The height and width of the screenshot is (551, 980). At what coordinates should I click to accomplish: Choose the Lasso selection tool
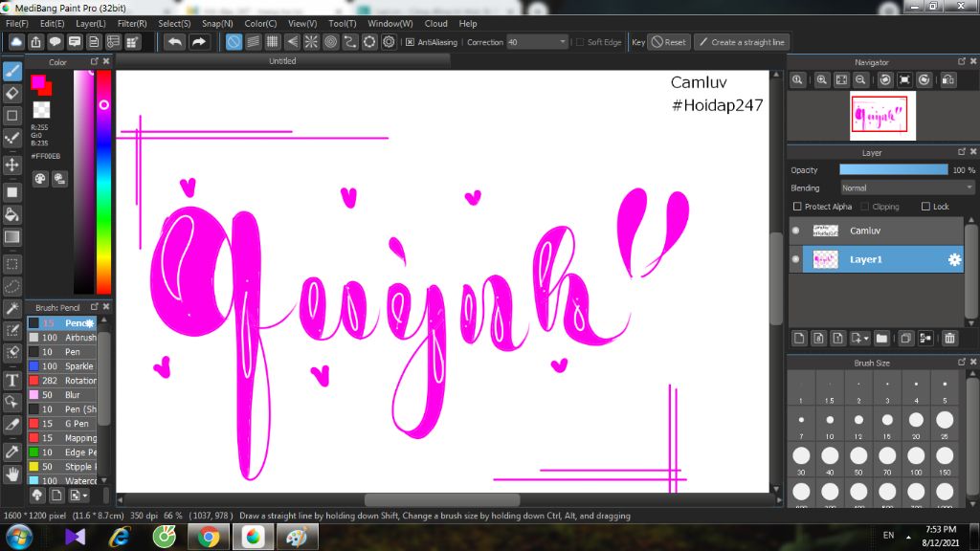tap(12, 287)
